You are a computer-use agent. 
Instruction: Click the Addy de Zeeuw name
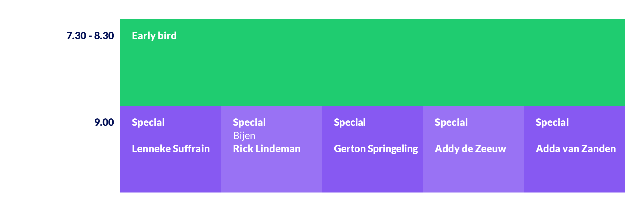tap(470, 149)
